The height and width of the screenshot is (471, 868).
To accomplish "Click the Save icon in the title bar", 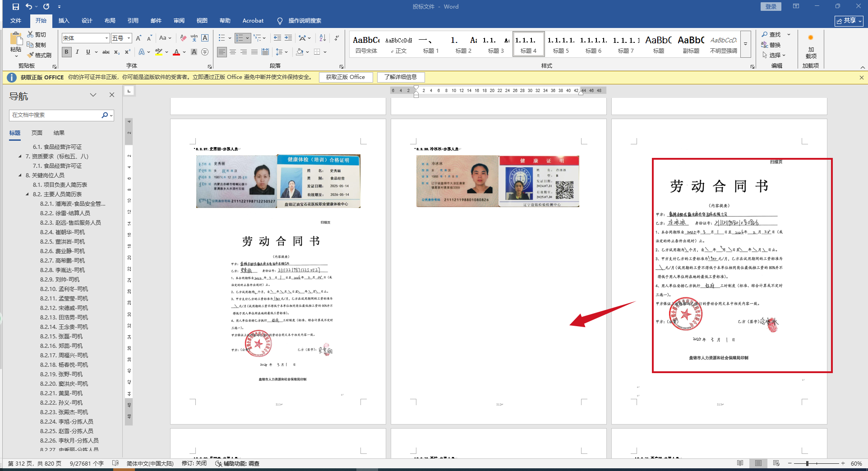I will pos(16,7).
